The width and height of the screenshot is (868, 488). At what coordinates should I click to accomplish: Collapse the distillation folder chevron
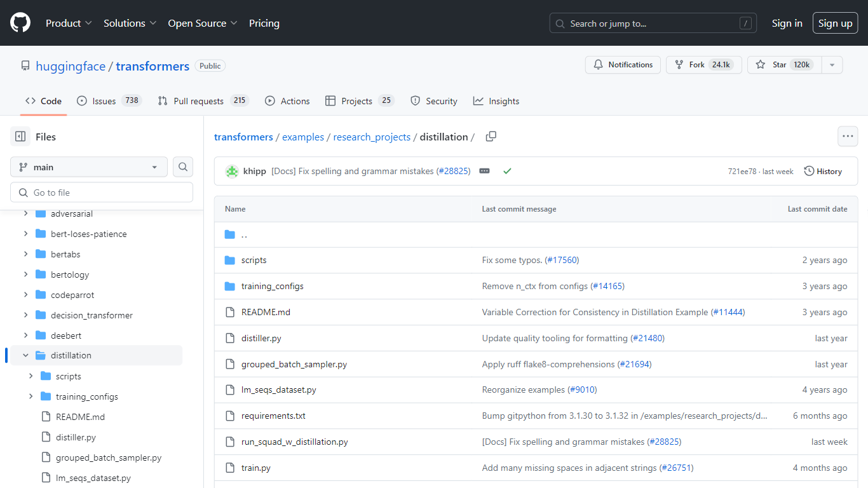coord(25,356)
